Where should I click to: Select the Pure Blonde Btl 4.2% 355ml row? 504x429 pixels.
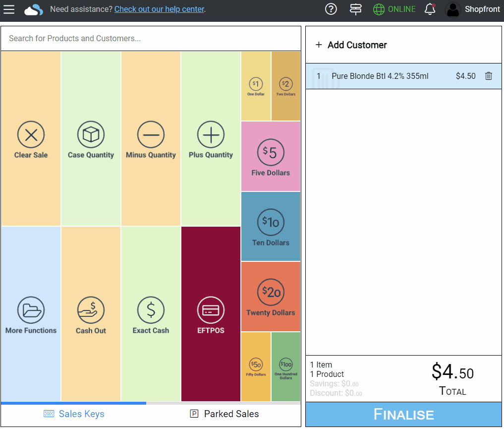(x=403, y=76)
